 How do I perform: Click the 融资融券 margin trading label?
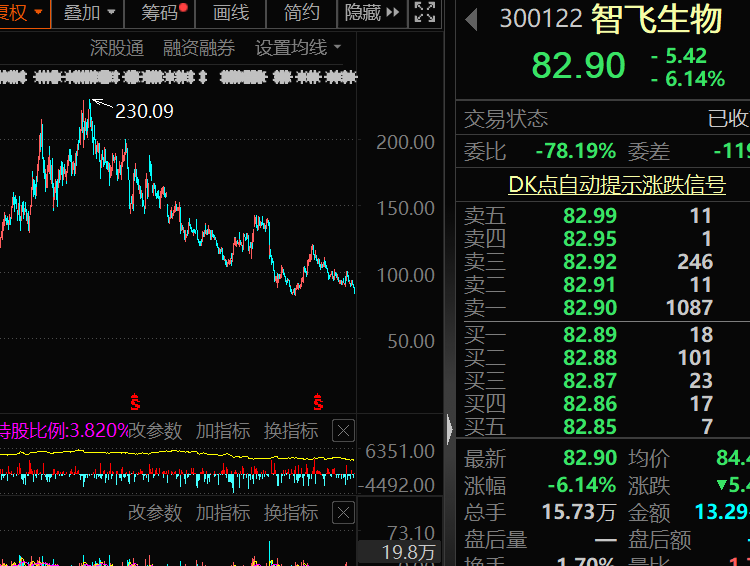(x=199, y=48)
